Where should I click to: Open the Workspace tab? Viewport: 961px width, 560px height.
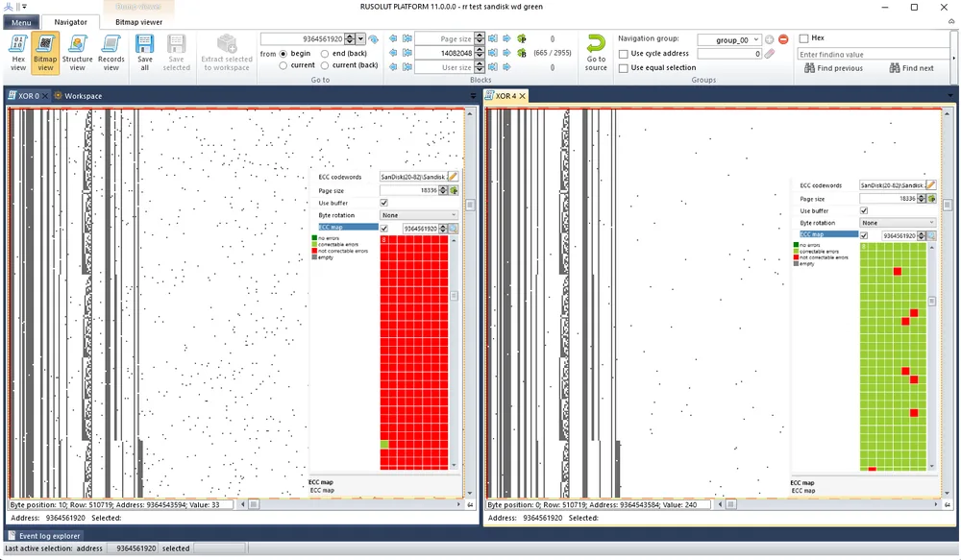tap(79, 96)
